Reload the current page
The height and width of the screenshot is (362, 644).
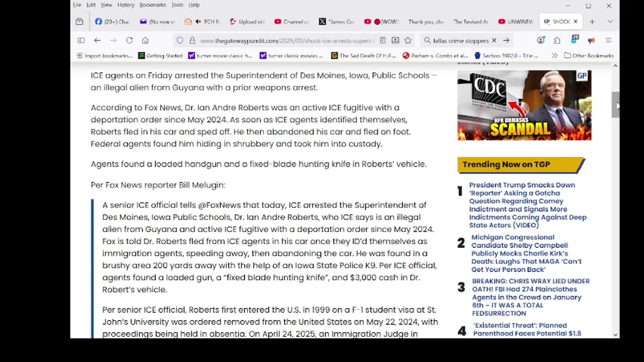pyautogui.click(x=129, y=40)
